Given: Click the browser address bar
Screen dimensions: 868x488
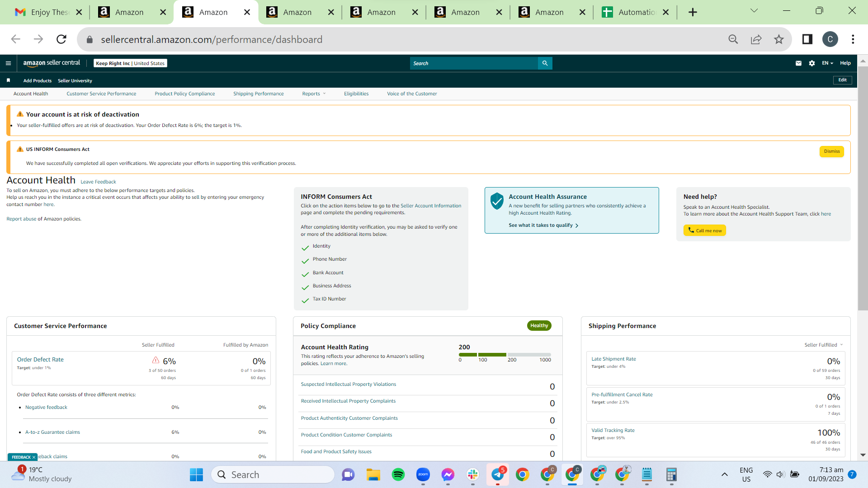Looking at the screenshot, I should (407, 39).
